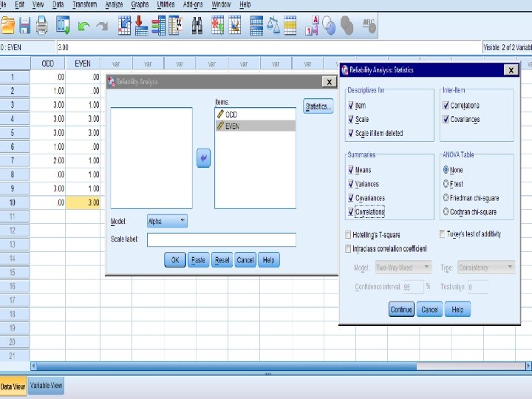Move item with blue arrow button

click(204, 158)
